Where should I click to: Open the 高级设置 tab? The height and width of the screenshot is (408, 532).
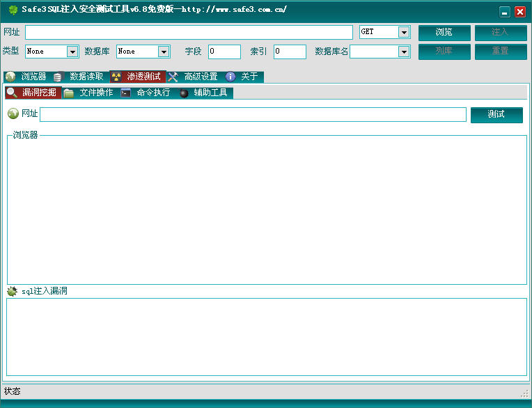click(201, 77)
